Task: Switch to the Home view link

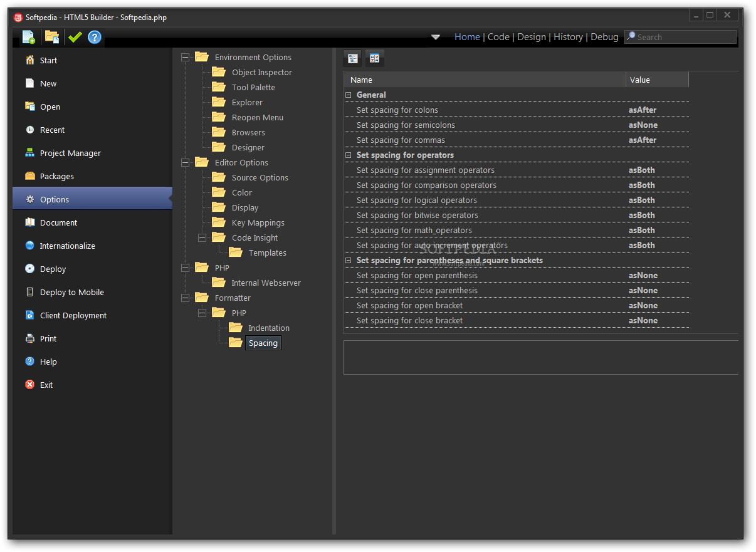Action: click(467, 37)
